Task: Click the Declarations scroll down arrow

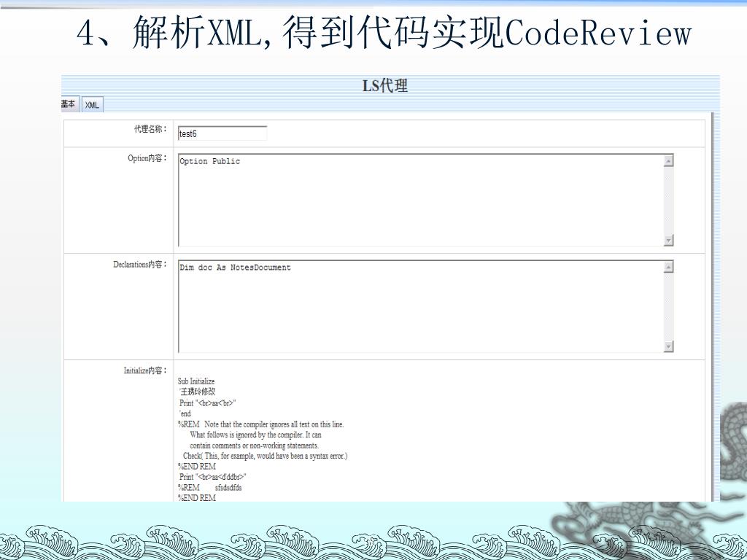Action: pos(668,346)
